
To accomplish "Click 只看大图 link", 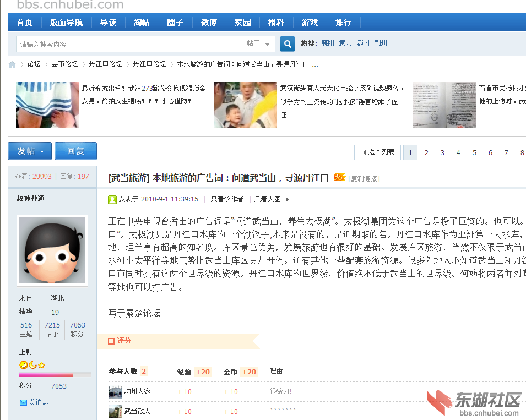I will tap(267, 199).
